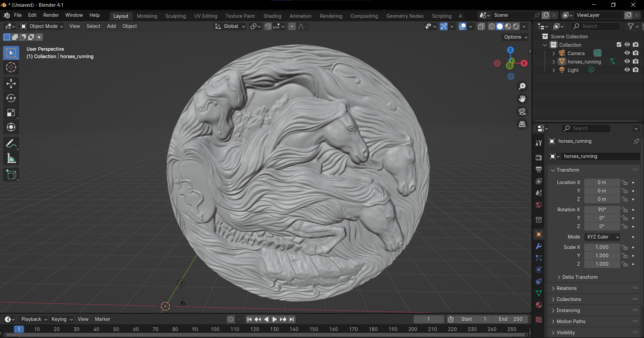Toggle camera view with camera icon
644x338 pixels.
(522, 112)
